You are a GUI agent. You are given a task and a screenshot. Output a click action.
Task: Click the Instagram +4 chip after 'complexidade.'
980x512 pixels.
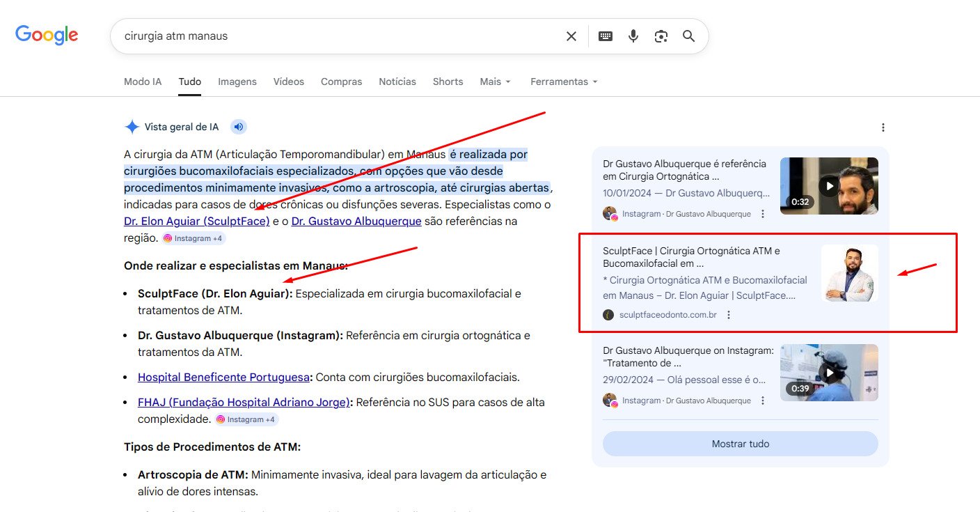coord(246,419)
